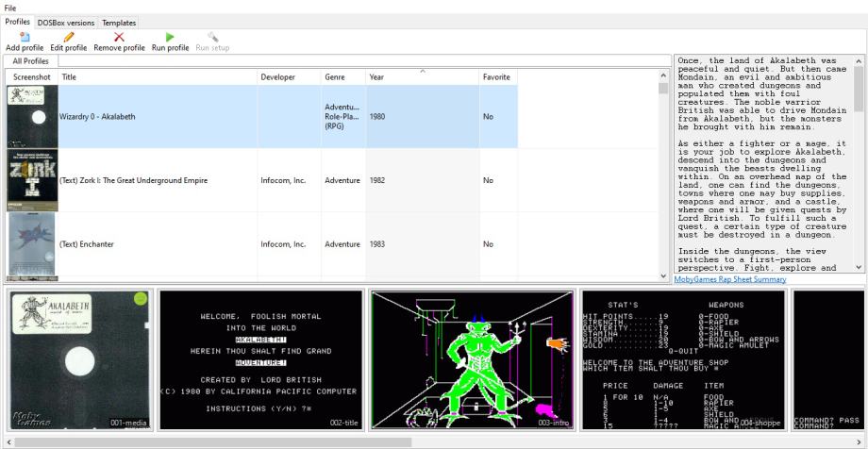
Task: Open the 003-intro green monster thumbnail
Action: pos(472,360)
